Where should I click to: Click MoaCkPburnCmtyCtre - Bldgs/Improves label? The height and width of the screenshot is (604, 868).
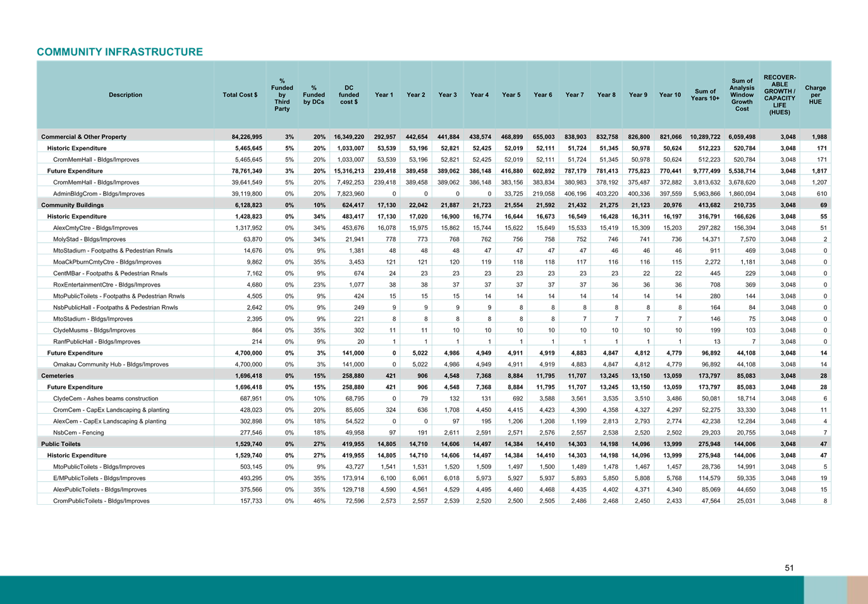click(x=107, y=262)
